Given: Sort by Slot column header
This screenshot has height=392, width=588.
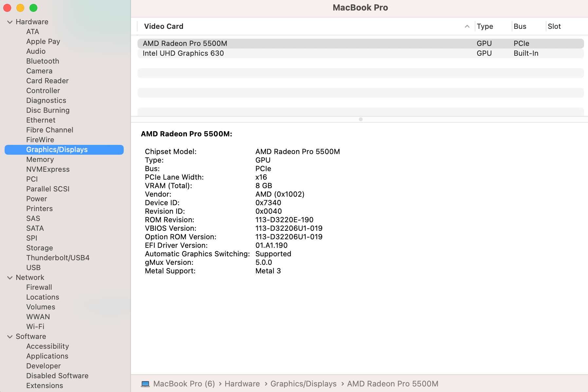Looking at the screenshot, I should point(554,27).
